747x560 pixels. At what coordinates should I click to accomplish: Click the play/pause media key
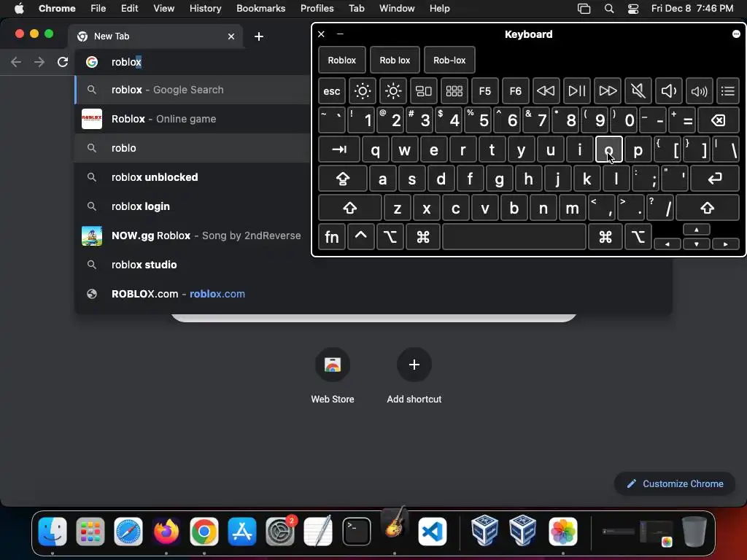[577, 91]
